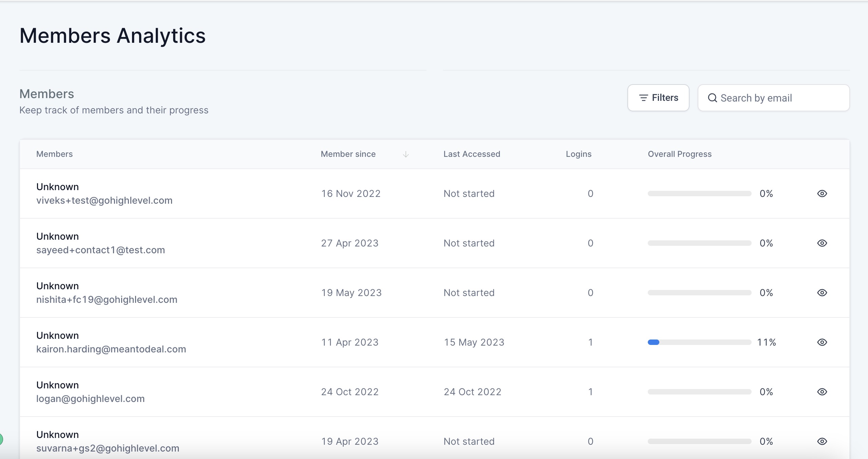This screenshot has width=868, height=459.
Task: Click the Logins column header
Action: 579,154
